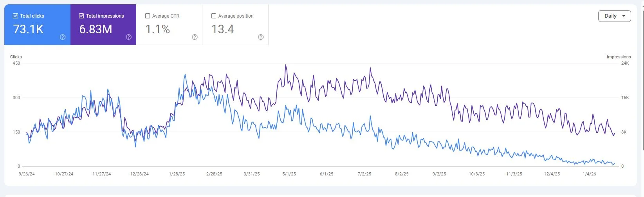Click the 1.1% average CTR value
Image resolution: width=644 pixels, height=197 pixels.
click(157, 29)
